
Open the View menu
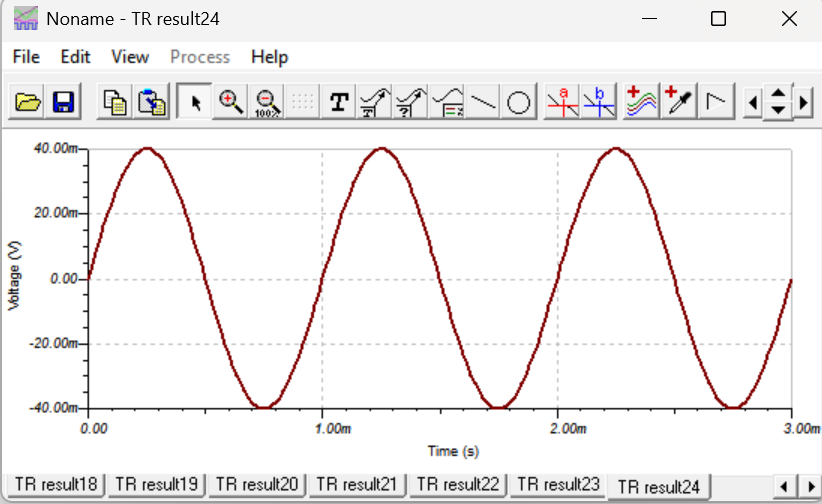pos(130,57)
